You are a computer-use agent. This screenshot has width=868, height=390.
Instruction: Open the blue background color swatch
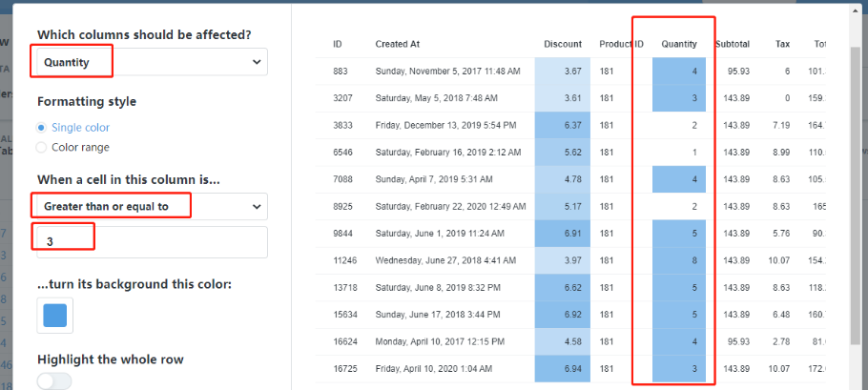click(x=55, y=316)
